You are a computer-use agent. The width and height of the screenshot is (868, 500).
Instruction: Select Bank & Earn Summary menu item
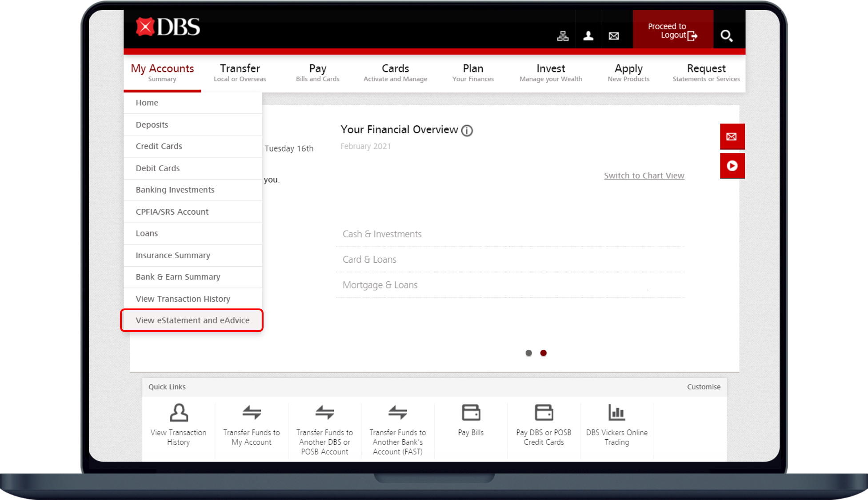[193, 277]
